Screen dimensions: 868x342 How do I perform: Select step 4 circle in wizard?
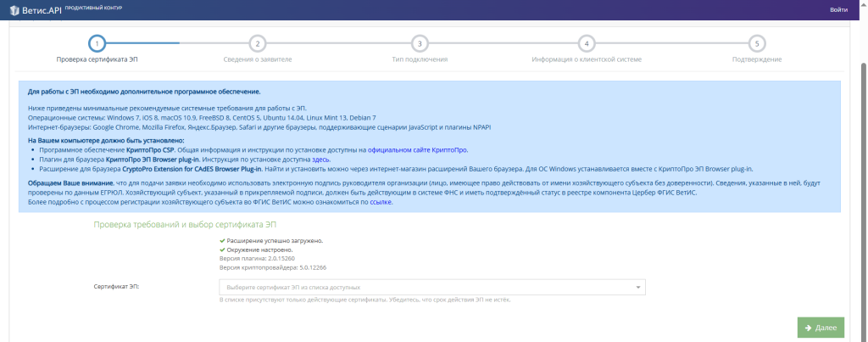587,43
